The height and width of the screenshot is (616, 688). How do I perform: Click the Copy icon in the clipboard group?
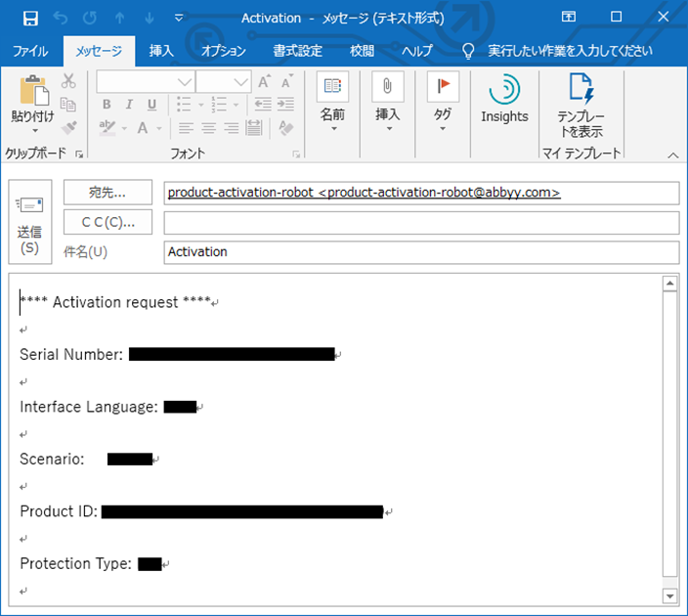(68, 105)
